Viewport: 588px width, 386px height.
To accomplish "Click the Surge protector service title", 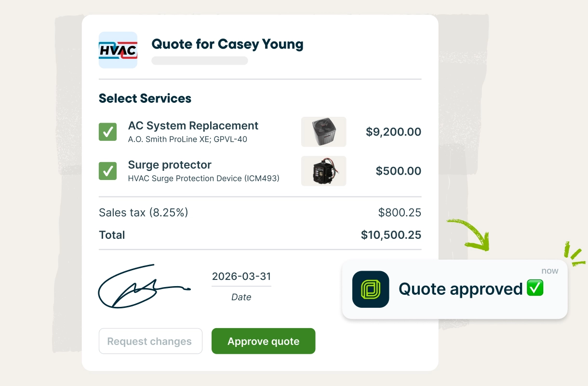I will pyautogui.click(x=170, y=165).
